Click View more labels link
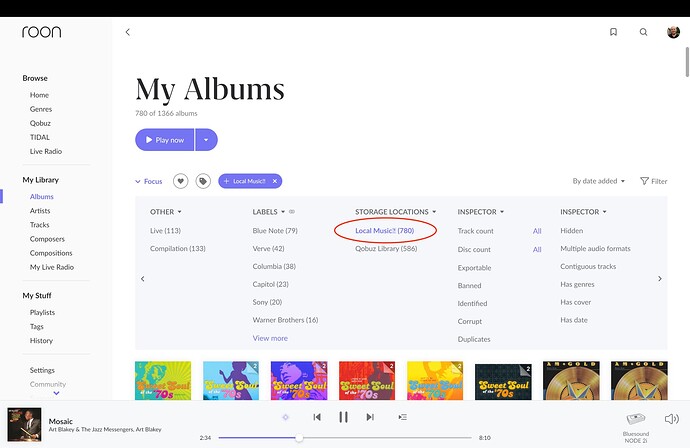Viewport: 690px width, 448px height. coord(270,338)
